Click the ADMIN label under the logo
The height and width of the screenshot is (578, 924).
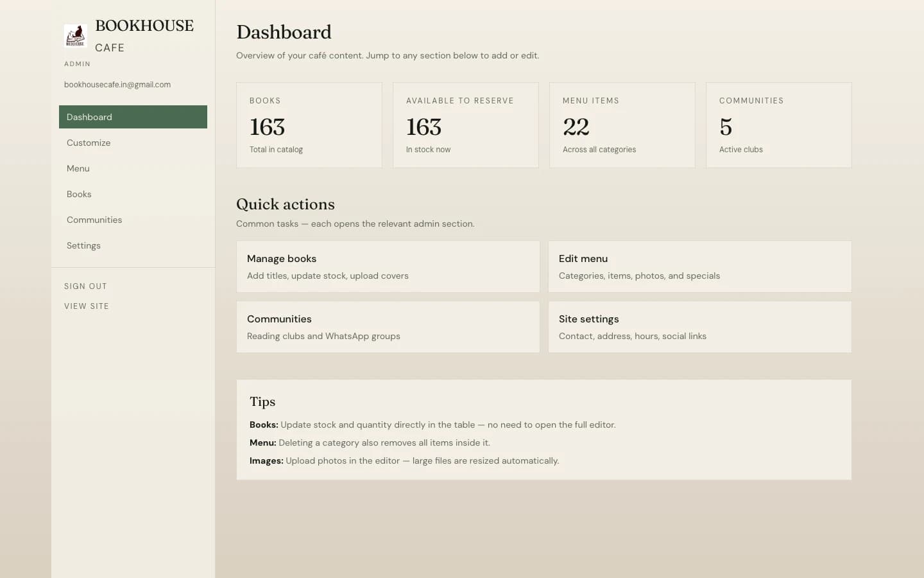(77, 64)
